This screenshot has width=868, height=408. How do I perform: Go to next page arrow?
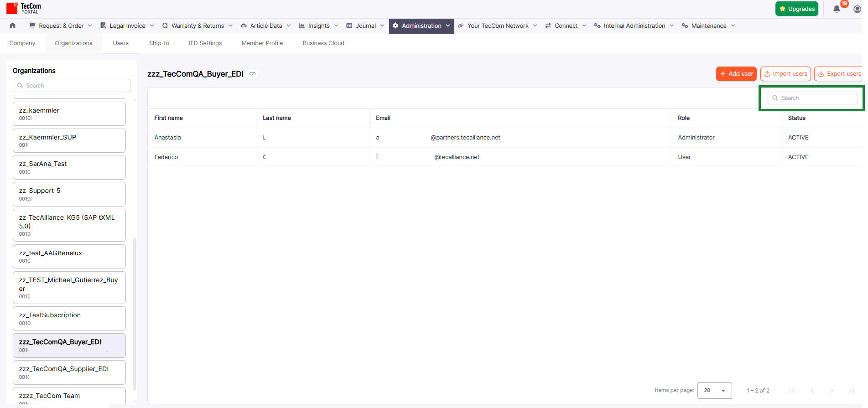coord(832,391)
